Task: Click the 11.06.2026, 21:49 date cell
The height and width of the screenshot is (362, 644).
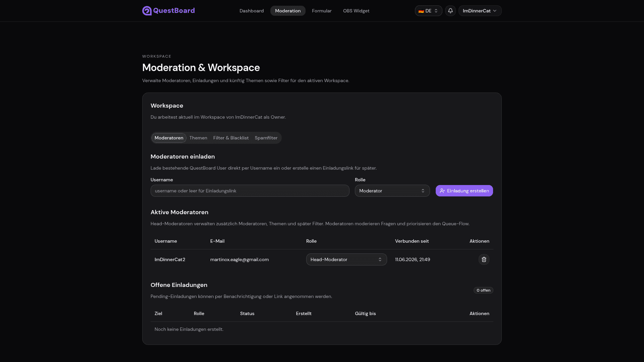Action: [413, 259]
